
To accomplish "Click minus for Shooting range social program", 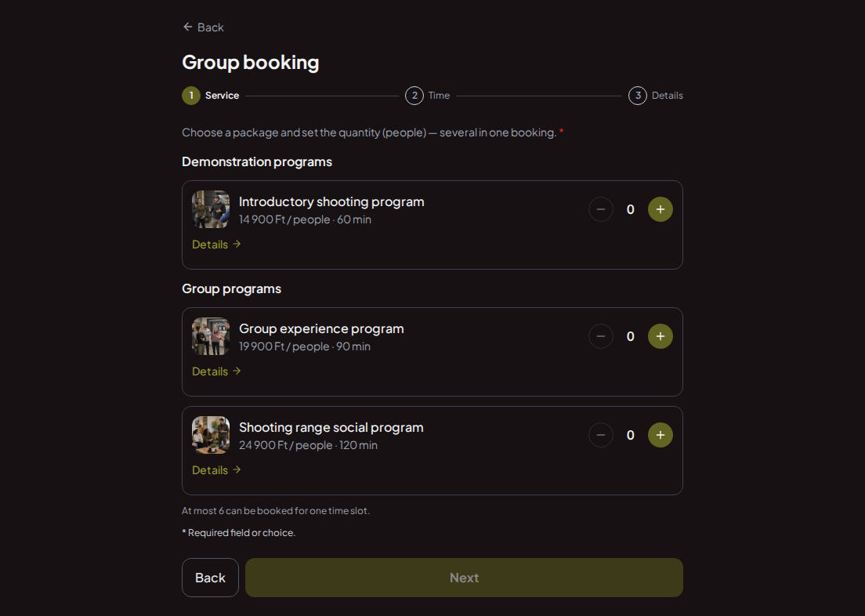I will [601, 435].
